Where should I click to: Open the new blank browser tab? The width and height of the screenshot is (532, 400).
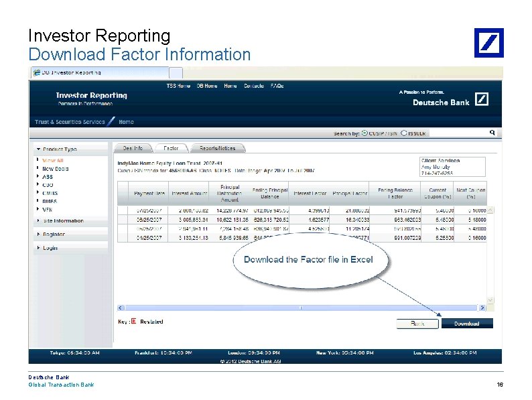tap(176, 72)
